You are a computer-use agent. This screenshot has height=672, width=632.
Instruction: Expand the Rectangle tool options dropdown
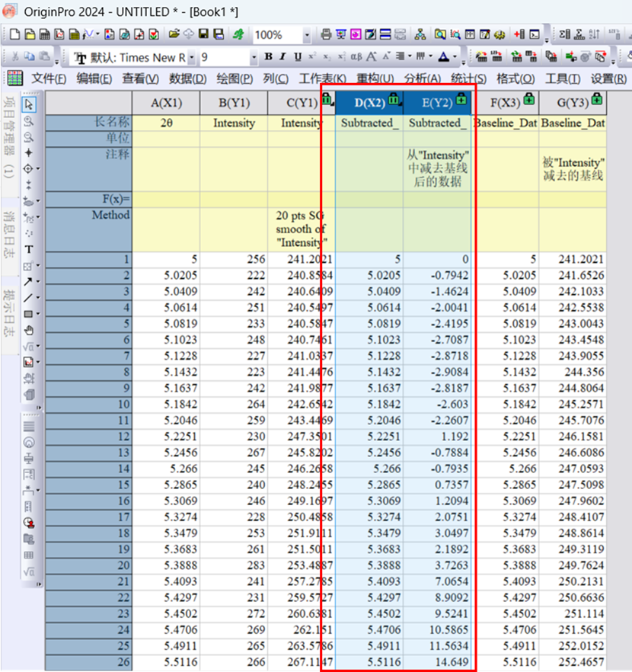coord(37,314)
